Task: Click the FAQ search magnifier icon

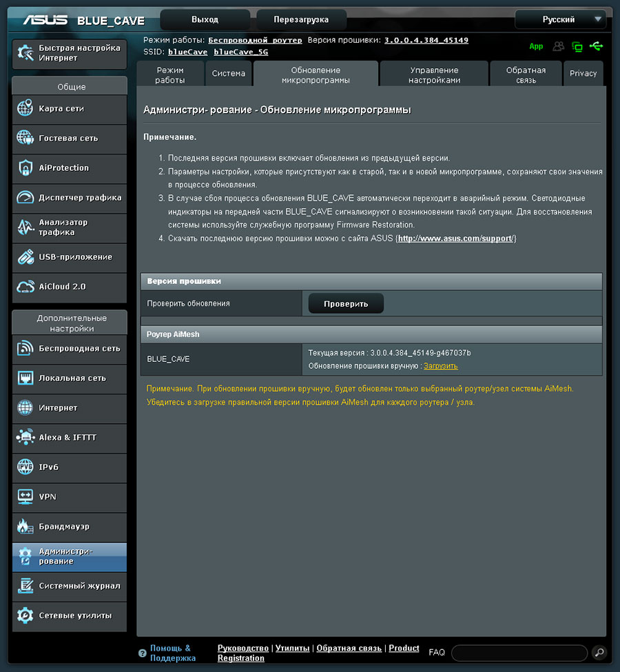Action: point(599,652)
